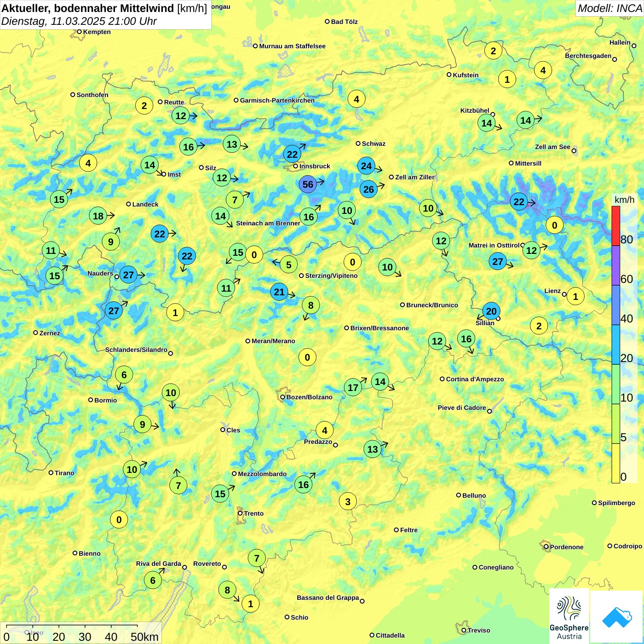Viewport: 644px width, 644px height.
Task: Click the Pordenone city label
Action: coord(566,547)
